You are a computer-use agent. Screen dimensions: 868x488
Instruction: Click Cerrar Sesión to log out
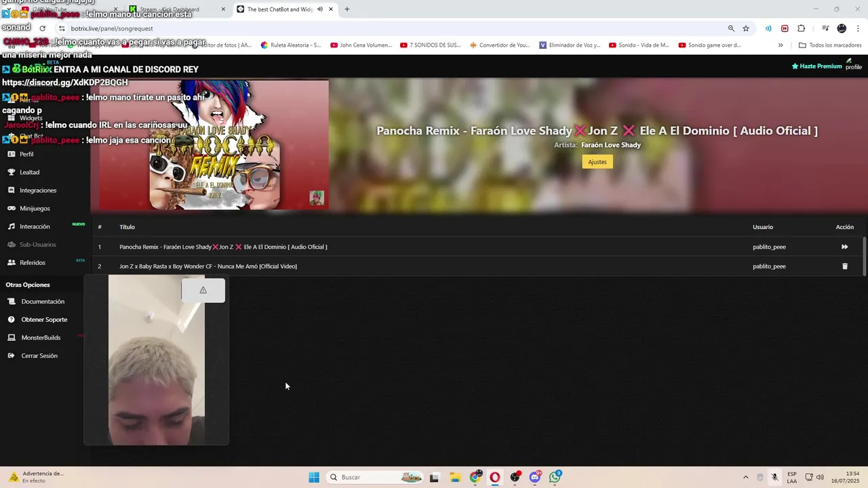(x=39, y=356)
